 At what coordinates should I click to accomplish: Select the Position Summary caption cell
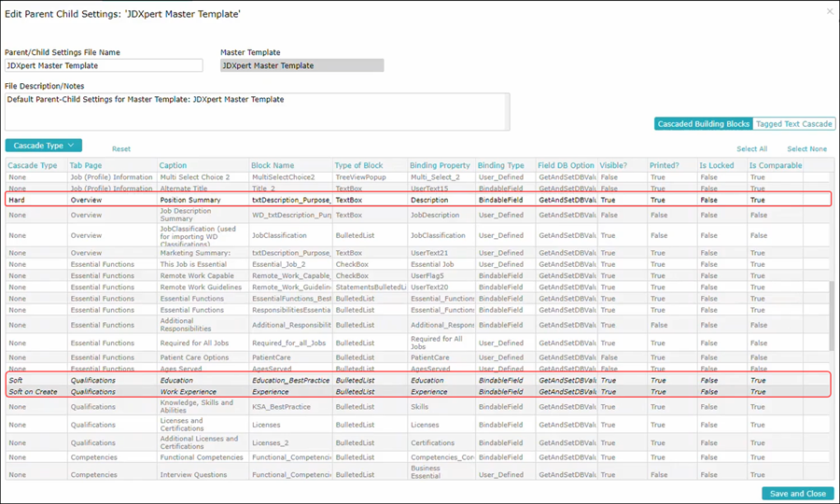click(x=190, y=200)
